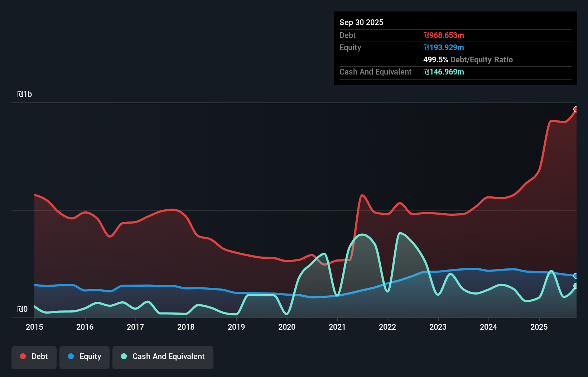
Task: Expand the Cash And Equivalent tooltip row
Action: pos(375,72)
